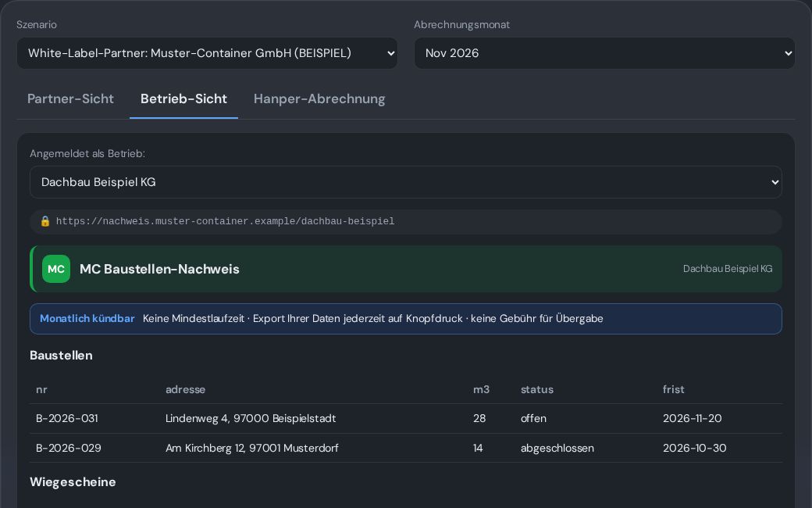The image size is (812, 508).
Task: Click the status column header
Action: tap(537, 389)
